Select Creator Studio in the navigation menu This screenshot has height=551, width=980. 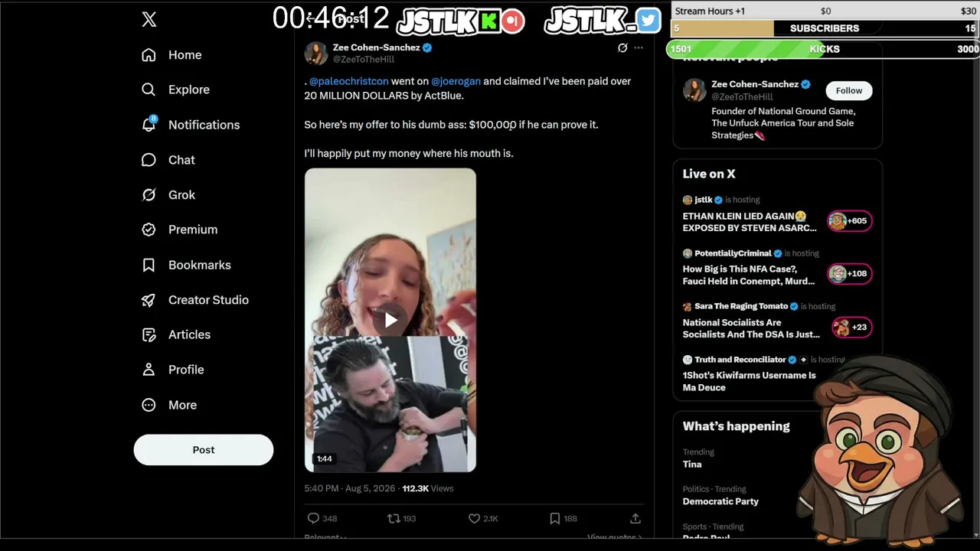coord(208,300)
